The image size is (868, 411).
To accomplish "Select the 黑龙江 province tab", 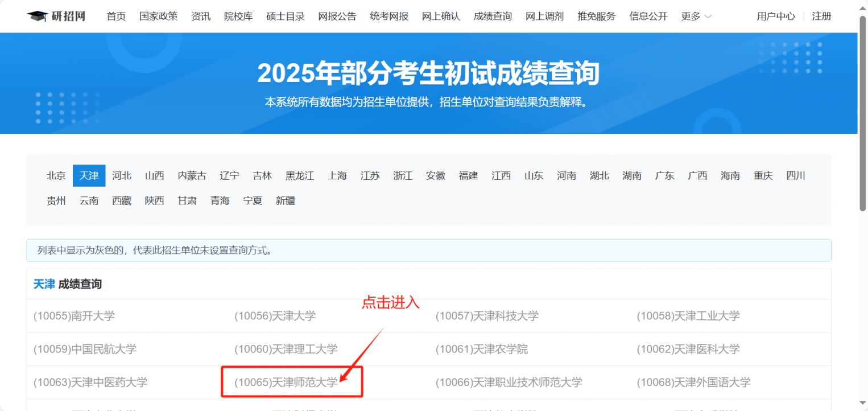I will pyautogui.click(x=300, y=176).
